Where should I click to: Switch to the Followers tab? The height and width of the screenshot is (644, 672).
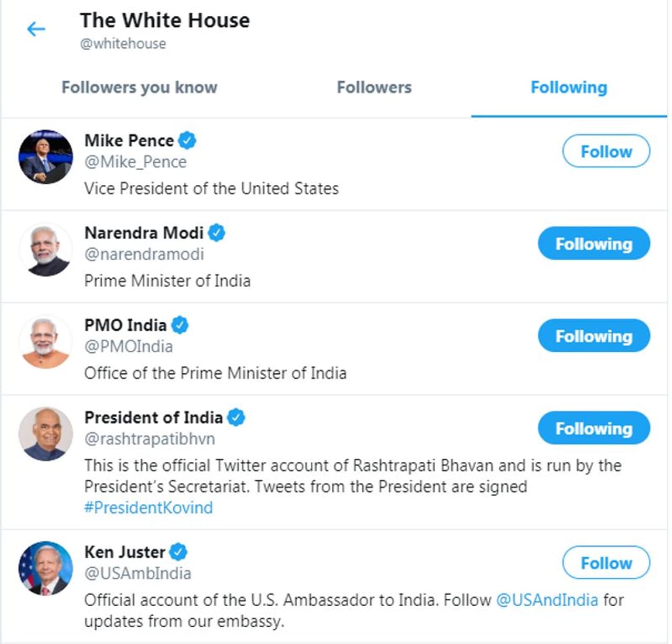[374, 87]
